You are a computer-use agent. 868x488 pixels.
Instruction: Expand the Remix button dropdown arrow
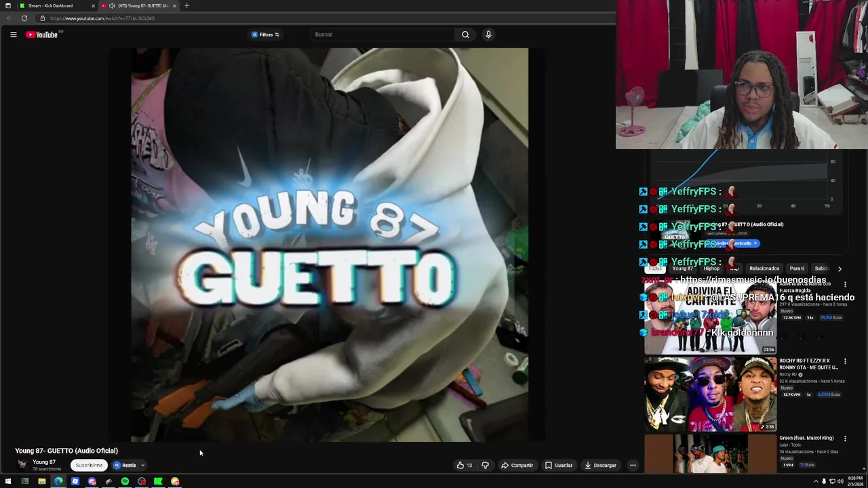pyautogui.click(x=142, y=466)
